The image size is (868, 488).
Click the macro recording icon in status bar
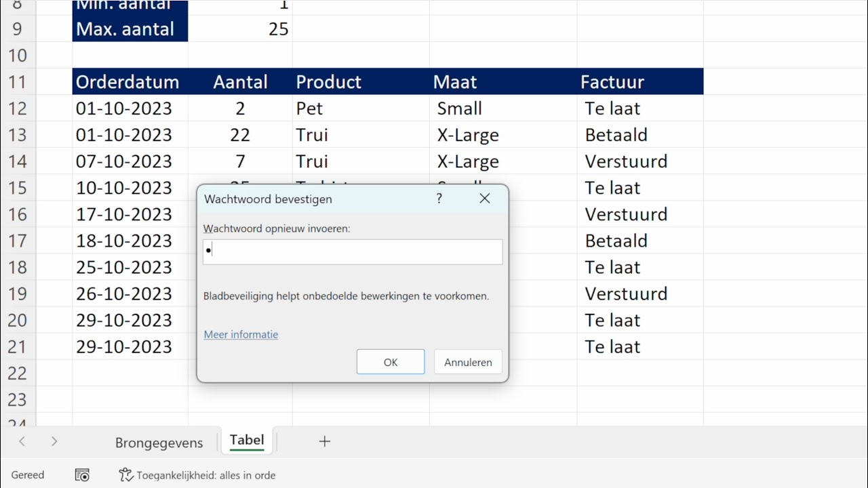(82, 475)
